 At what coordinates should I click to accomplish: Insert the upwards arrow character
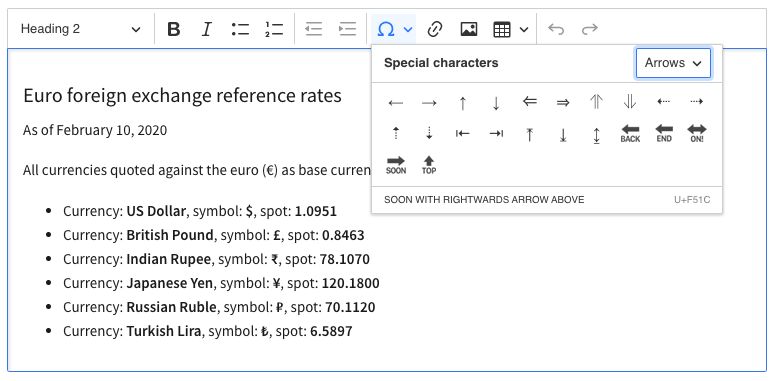click(462, 103)
